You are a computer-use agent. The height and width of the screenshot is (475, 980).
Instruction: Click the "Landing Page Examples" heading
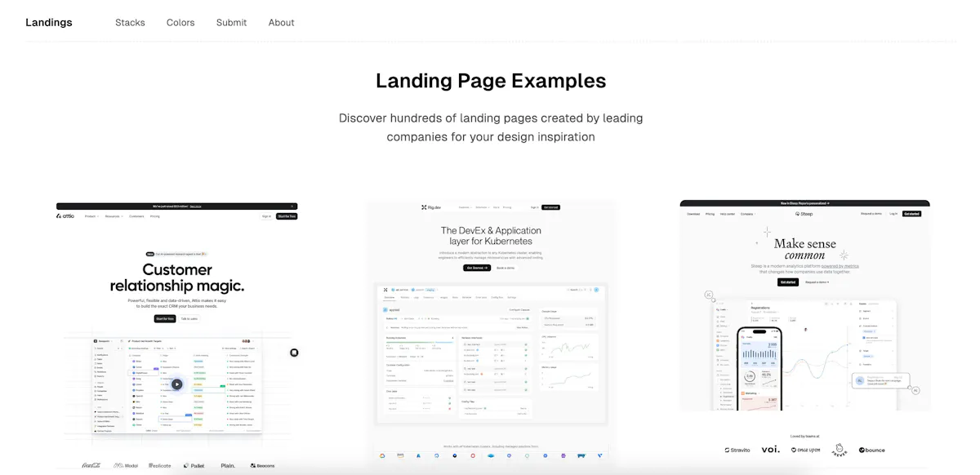pyautogui.click(x=491, y=81)
